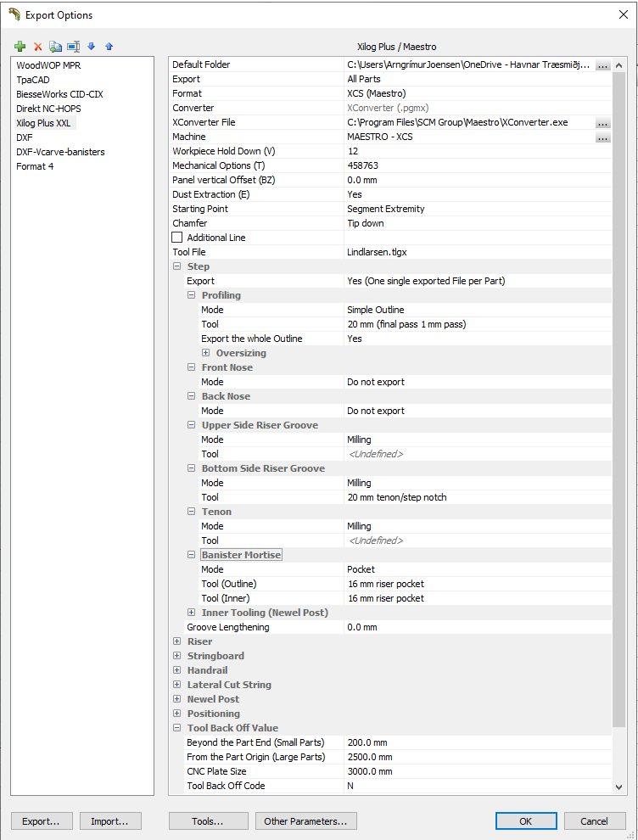
Task: Duplicate the selected export format
Action: point(55,47)
